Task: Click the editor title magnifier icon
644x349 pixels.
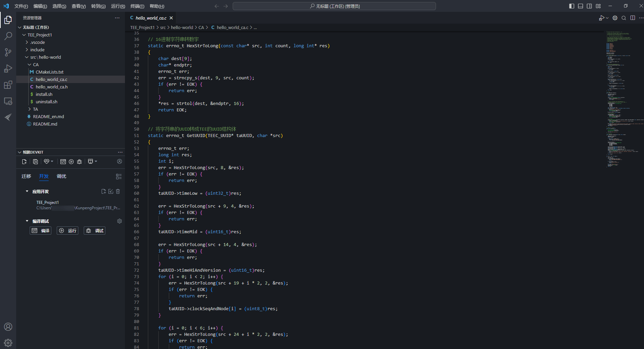Action: click(x=624, y=18)
